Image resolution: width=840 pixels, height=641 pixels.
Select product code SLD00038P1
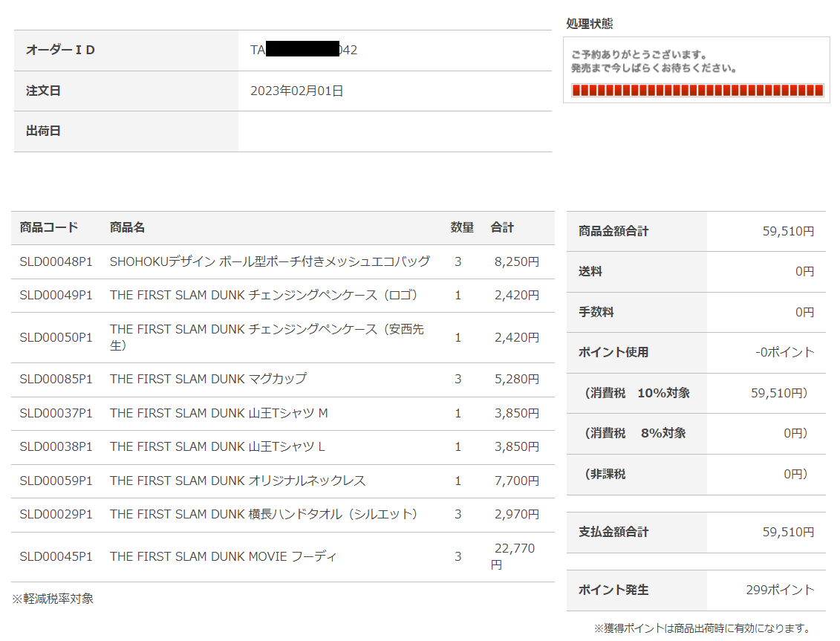pos(56,446)
